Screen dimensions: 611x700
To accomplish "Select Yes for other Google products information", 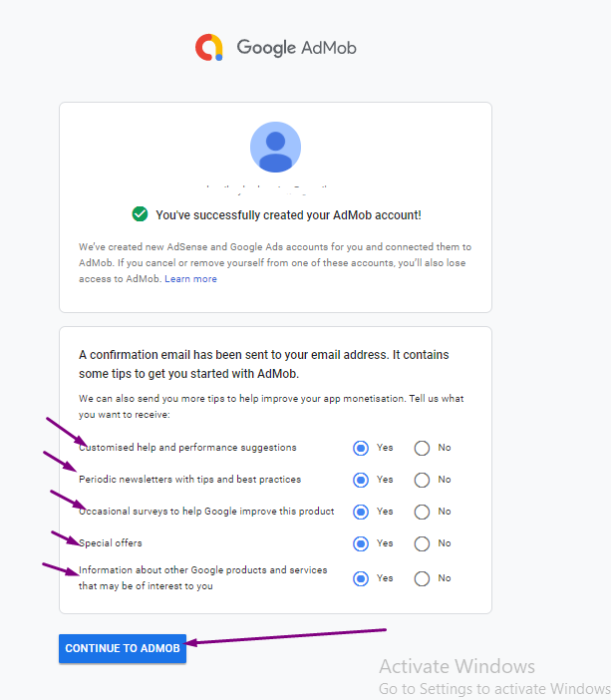I will [361, 578].
